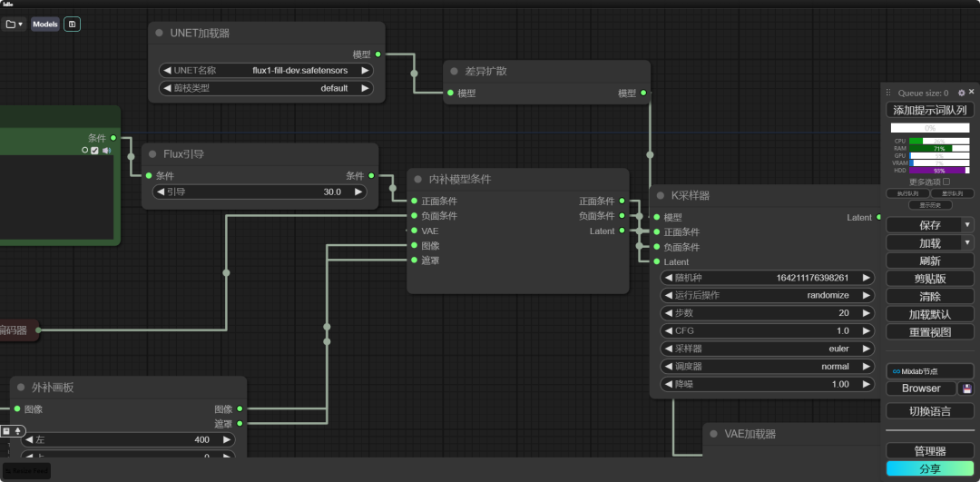Click the 内补模型条件 VAE input port
980x482 pixels.
414,231
